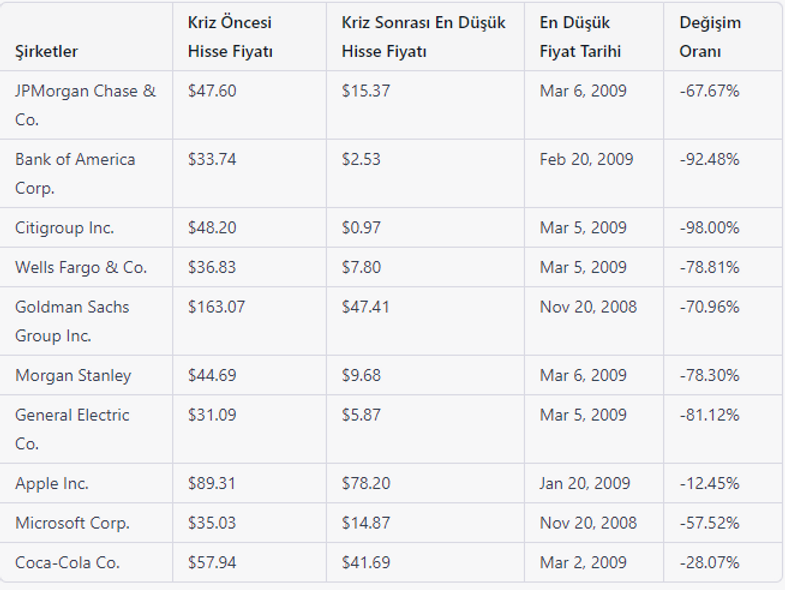
Task: Select the $0.97 lowest price cell
Action: coord(361,228)
